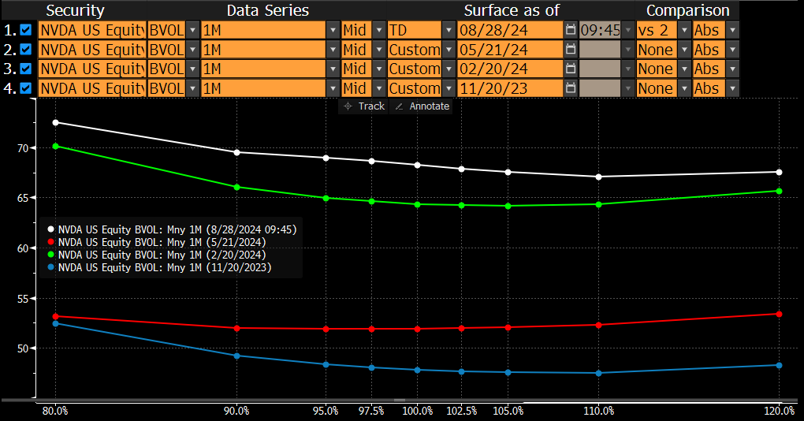Click row 3 NVDA US Equity security field
Image resolution: width=805 pixels, height=424 pixels.
[x=92, y=69]
